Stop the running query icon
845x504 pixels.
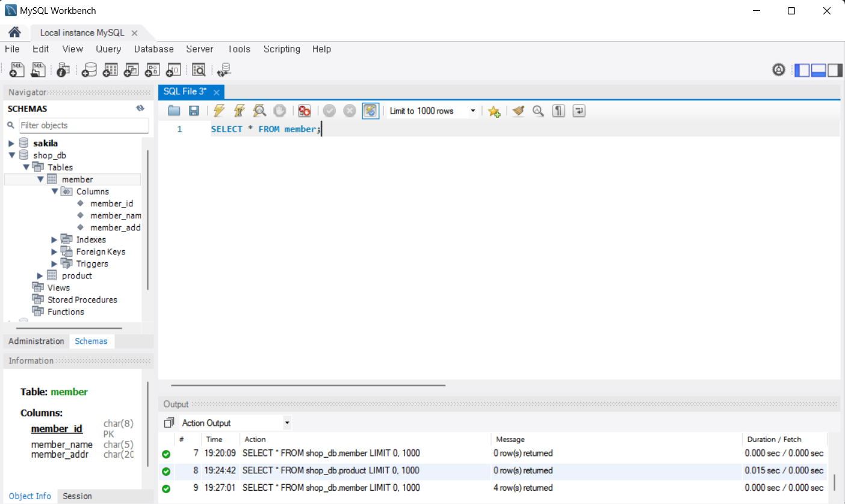pyautogui.click(x=279, y=111)
